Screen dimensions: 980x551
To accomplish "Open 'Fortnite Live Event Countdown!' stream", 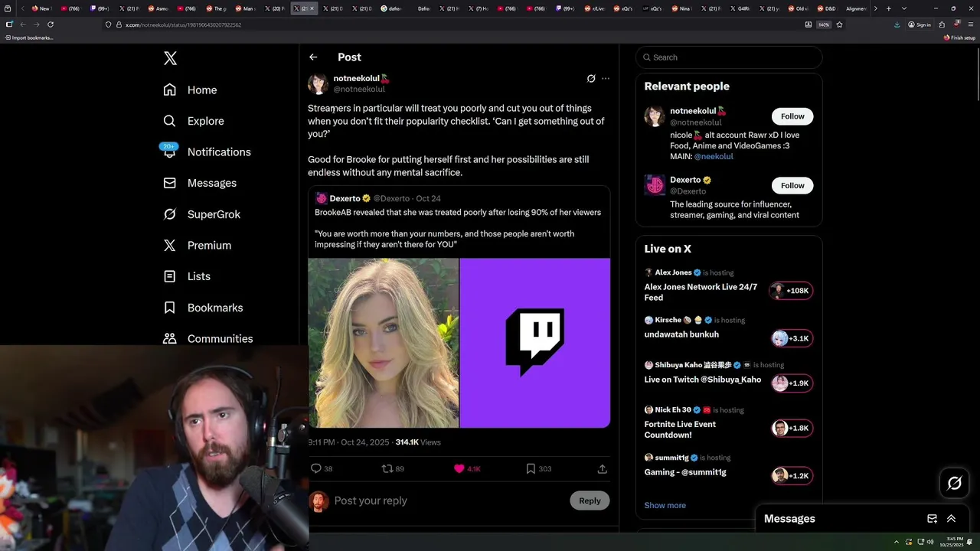I will point(680,429).
